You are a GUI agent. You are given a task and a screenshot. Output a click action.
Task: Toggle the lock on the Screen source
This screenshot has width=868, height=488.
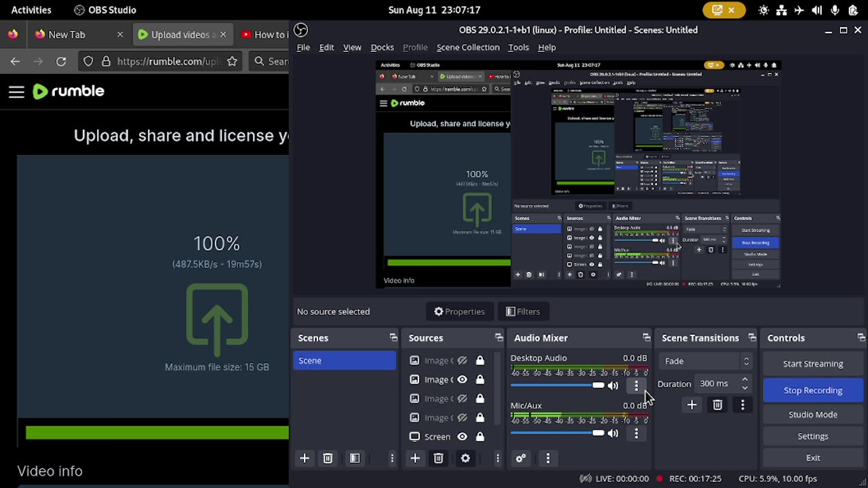coord(480,436)
